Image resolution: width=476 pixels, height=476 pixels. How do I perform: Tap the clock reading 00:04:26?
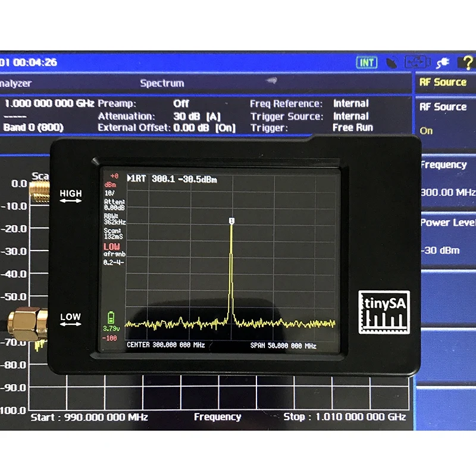(35, 62)
